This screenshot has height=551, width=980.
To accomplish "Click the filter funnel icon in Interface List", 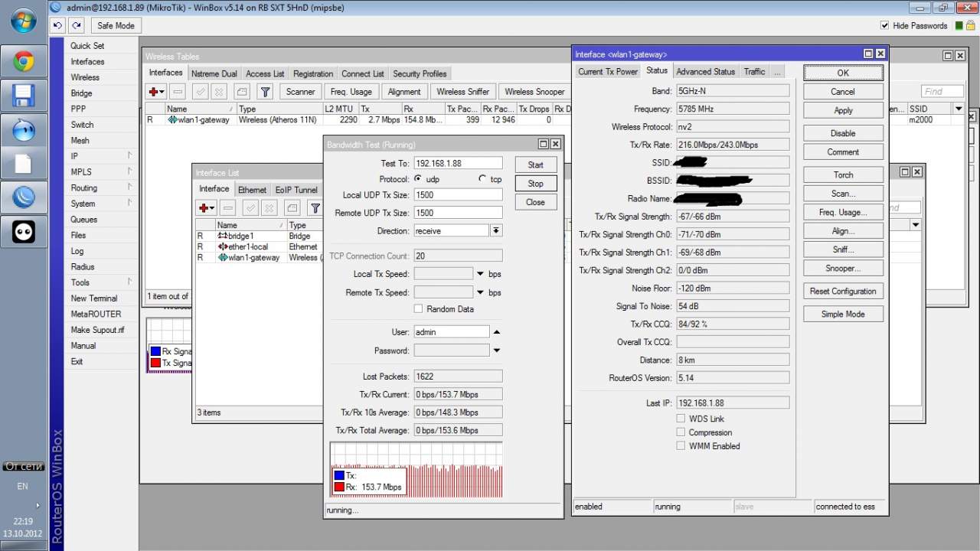I will (x=315, y=208).
